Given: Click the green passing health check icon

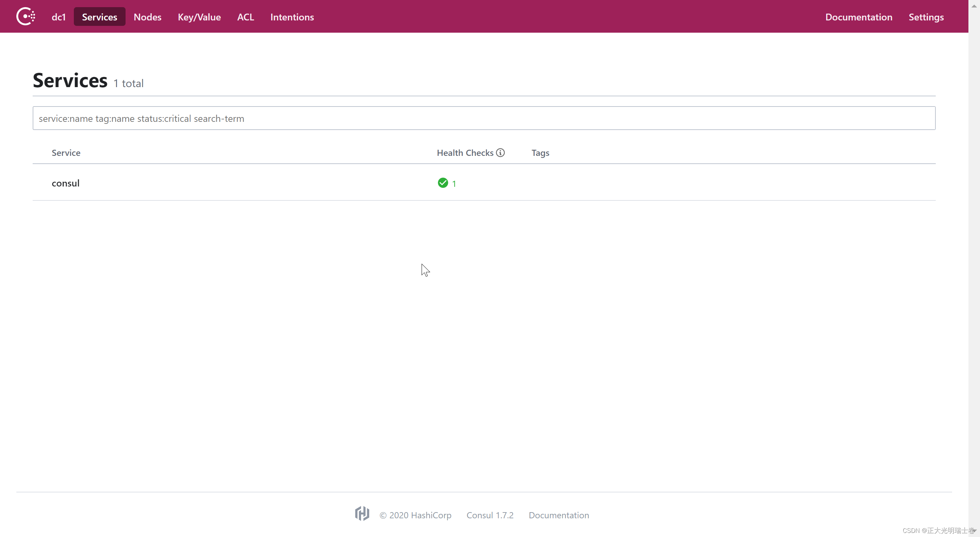Looking at the screenshot, I should coord(442,183).
